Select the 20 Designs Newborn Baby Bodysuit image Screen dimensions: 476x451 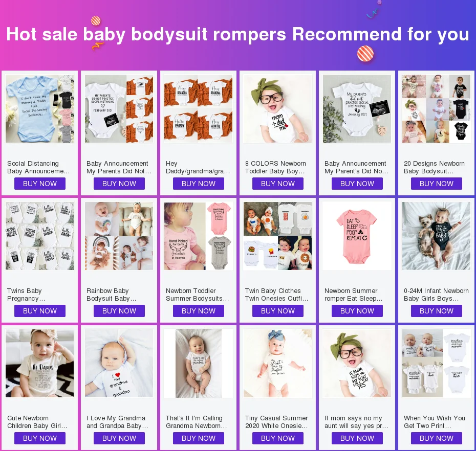coord(436,108)
